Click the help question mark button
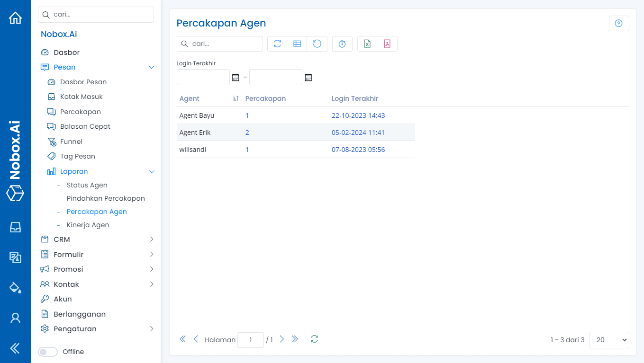Image resolution: width=644 pixels, height=363 pixels. click(x=619, y=23)
